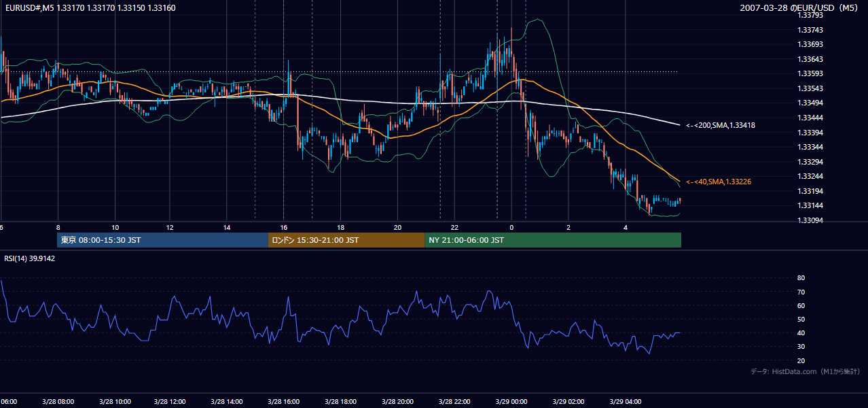Click the RSI scale value 40
The width and height of the screenshot is (868, 408).
coord(801,333)
